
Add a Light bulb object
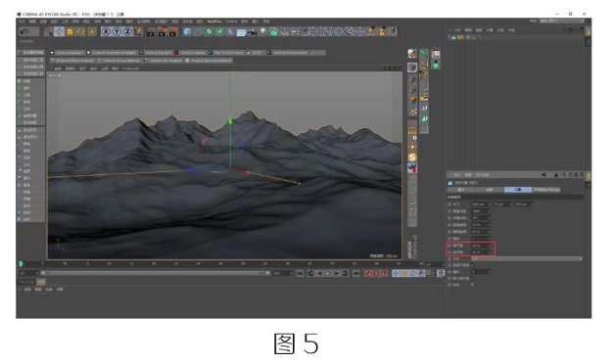pos(263,31)
